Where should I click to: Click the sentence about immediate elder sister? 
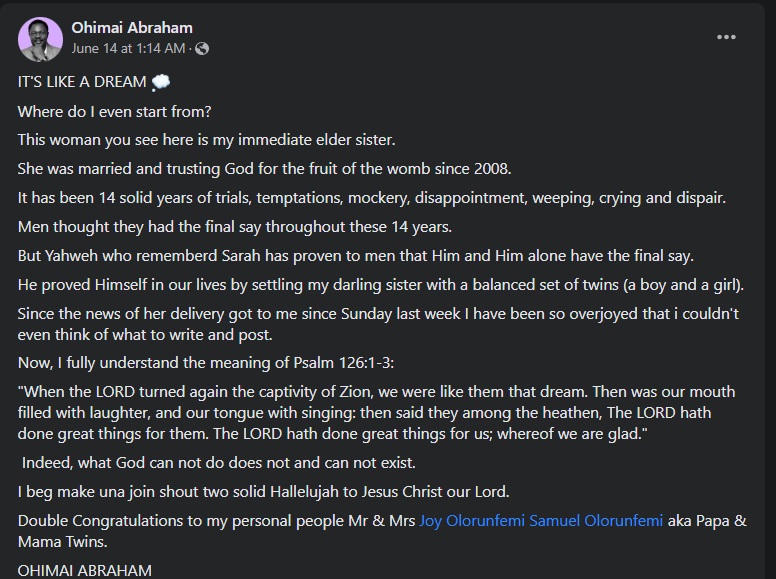tap(206, 140)
